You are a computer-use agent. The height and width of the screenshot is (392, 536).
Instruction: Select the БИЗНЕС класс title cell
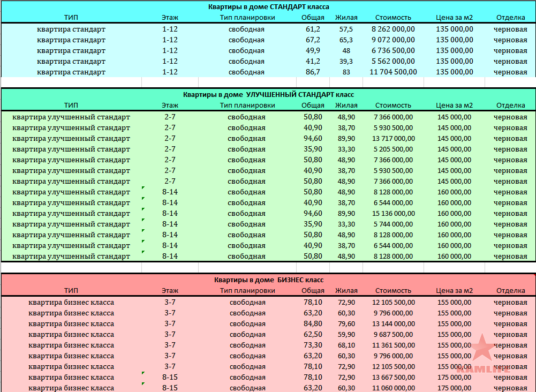pyautogui.click(x=268, y=280)
